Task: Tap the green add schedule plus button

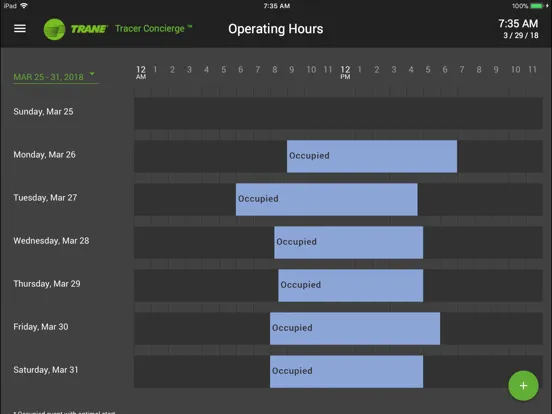Action: [x=523, y=386]
